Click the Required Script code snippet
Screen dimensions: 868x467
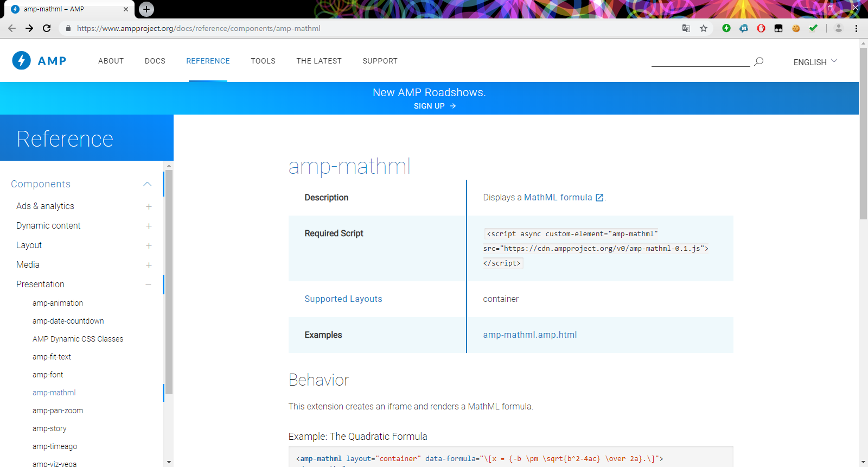point(596,248)
